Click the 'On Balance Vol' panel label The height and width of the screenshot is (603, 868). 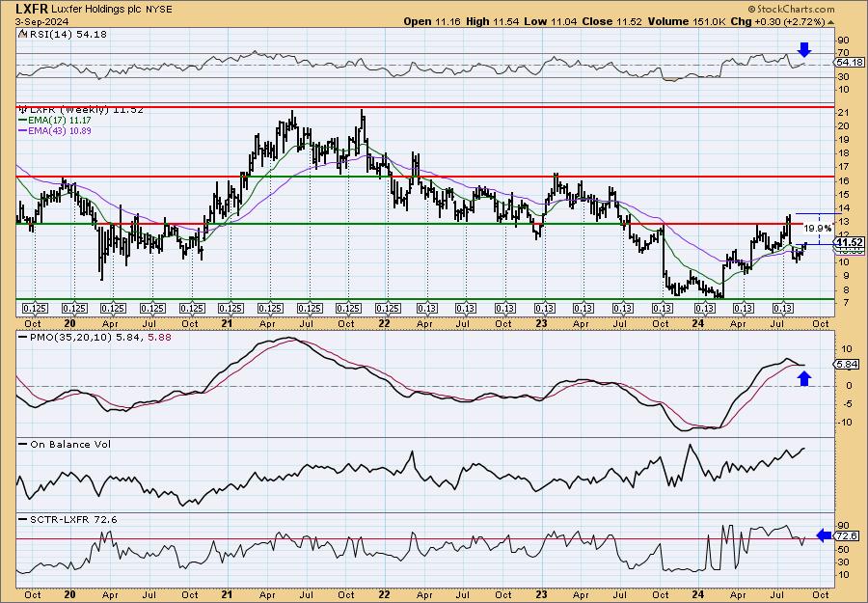[x=65, y=444]
